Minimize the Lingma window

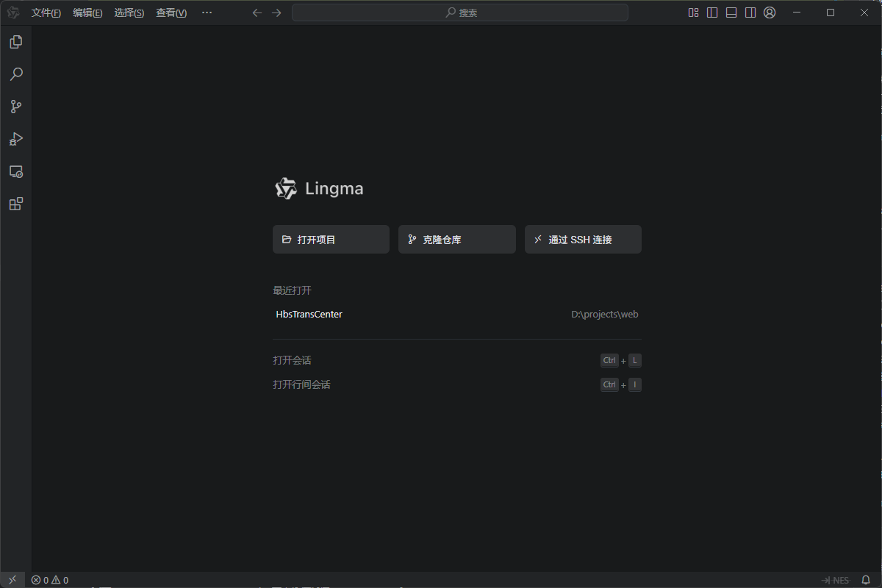797,12
